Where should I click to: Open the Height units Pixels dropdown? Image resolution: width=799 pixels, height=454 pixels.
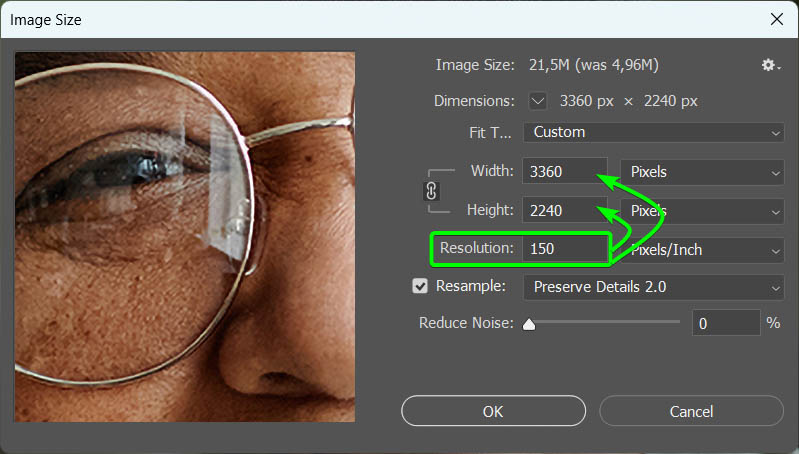(x=702, y=211)
